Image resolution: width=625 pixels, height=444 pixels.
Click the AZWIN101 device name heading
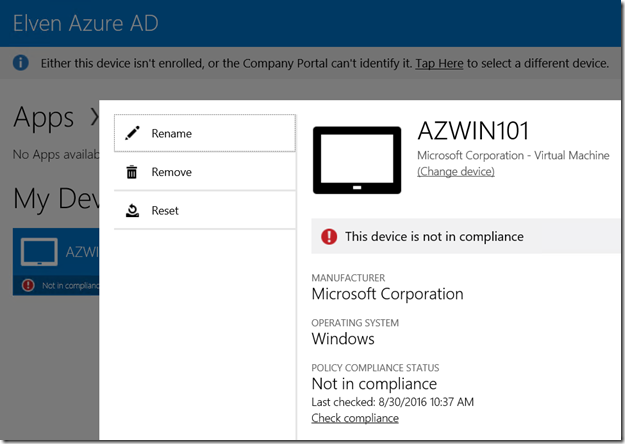(x=473, y=131)
